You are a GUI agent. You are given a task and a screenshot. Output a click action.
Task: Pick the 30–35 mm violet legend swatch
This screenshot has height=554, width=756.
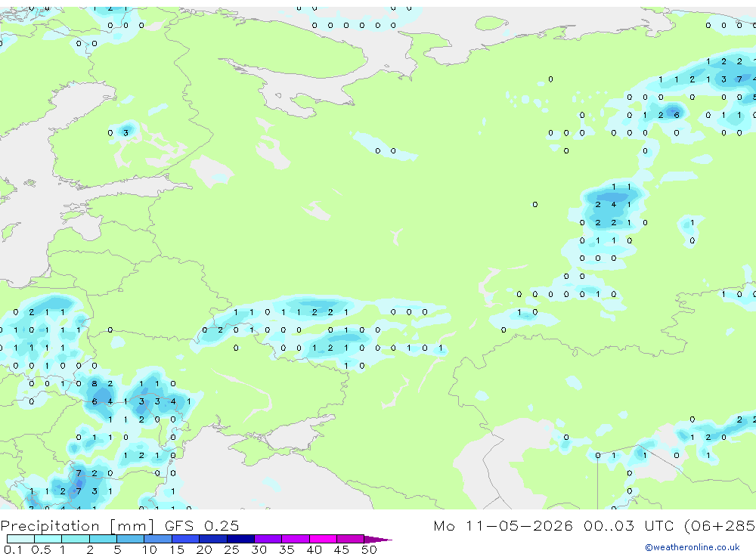pos(268,539)
